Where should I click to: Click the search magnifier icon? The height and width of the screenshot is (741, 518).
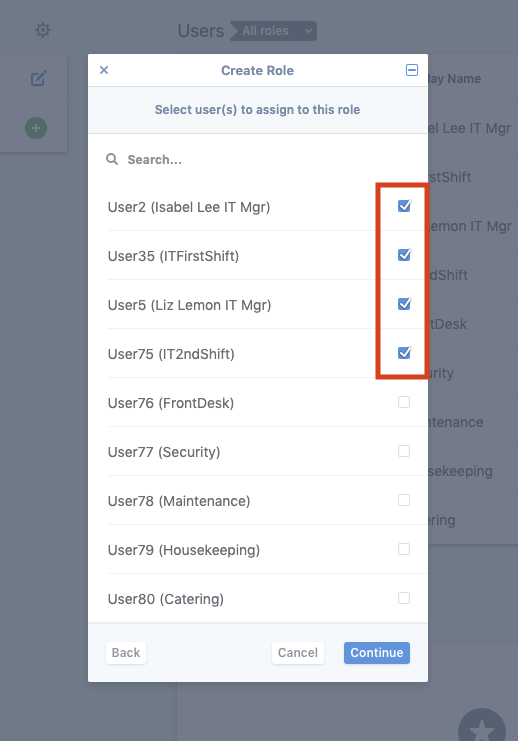112,159
